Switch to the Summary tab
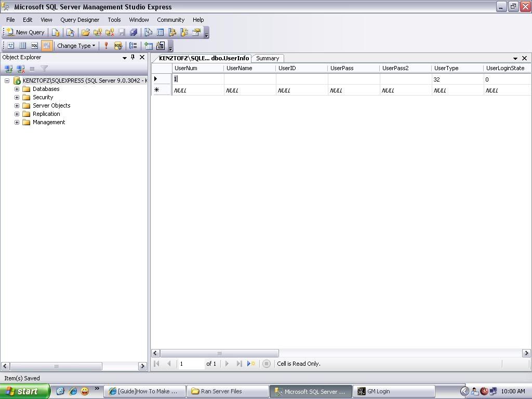This screenshot has height=399, width=532. click(x=268, y=58)
